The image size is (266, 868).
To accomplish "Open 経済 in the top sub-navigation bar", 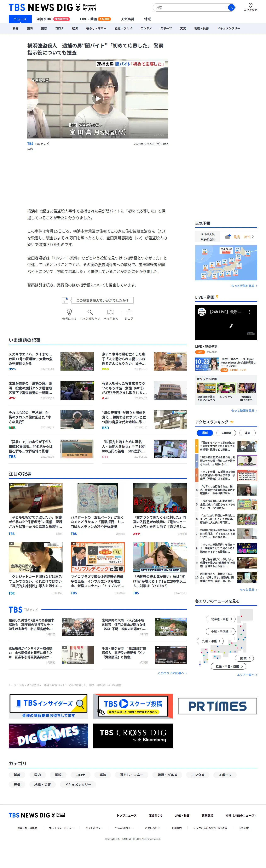I will (x=75, y=28).
